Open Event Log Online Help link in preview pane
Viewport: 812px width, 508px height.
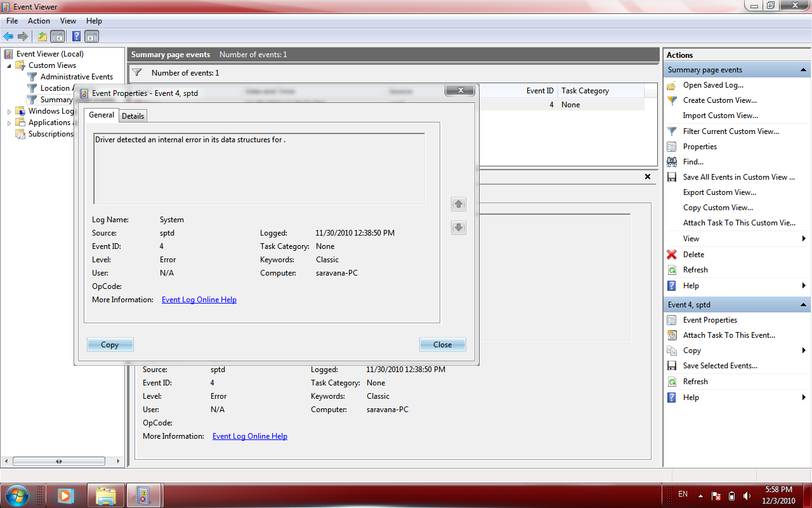pyautogui.click(x=250, y=436)
